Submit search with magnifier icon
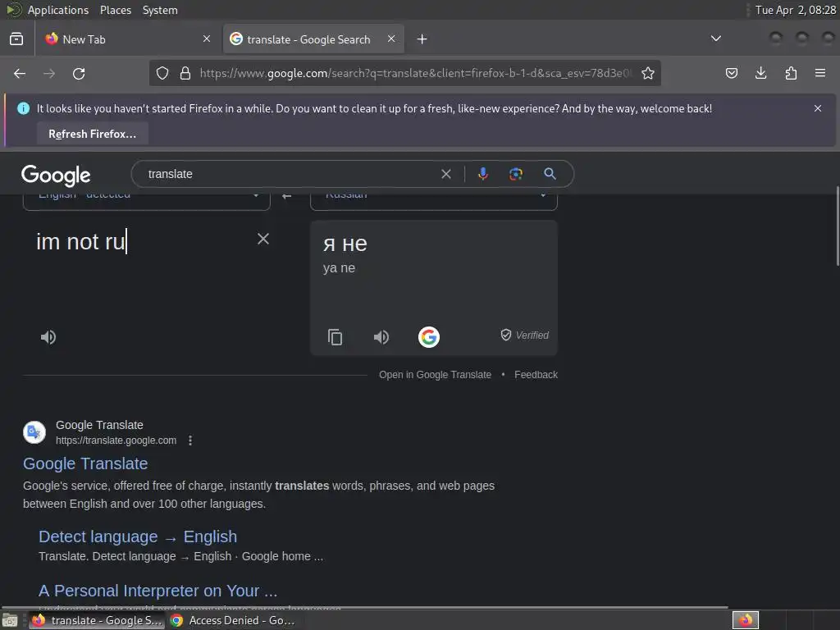Viewport: 840px width, 630px height. pos(550,174)
